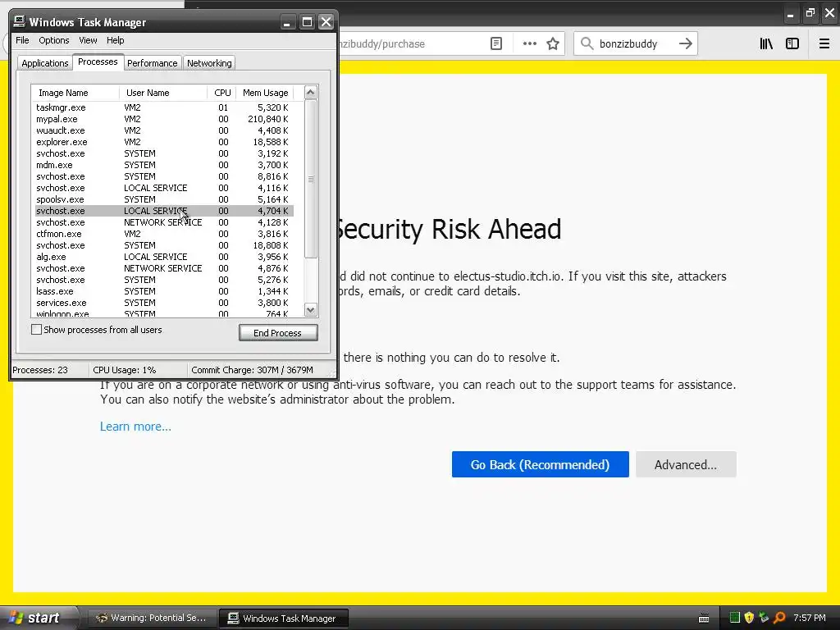The height and width of the screenshot is (630, 840).
Task: Click the network connection tray icon
Action: 764,618
